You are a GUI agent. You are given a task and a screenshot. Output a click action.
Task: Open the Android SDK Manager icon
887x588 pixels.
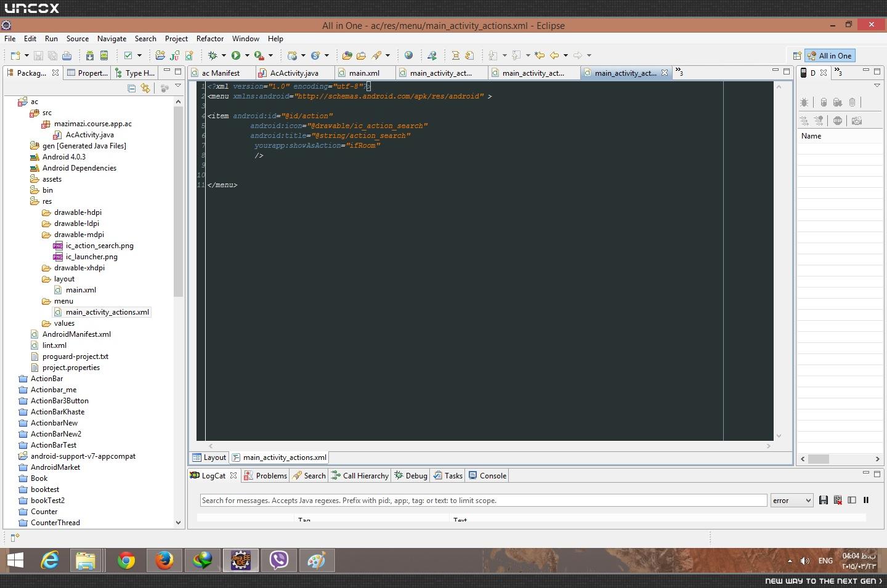90,55
